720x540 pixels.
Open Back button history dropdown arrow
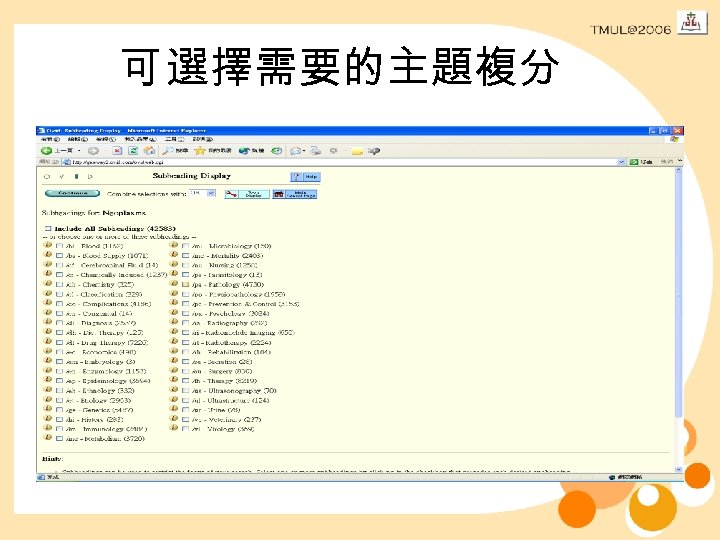(x=79, y=151)
